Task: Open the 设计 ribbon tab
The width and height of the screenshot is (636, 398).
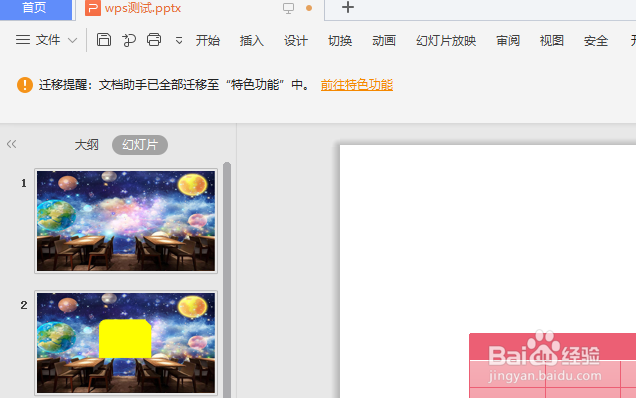Action: 296,41
